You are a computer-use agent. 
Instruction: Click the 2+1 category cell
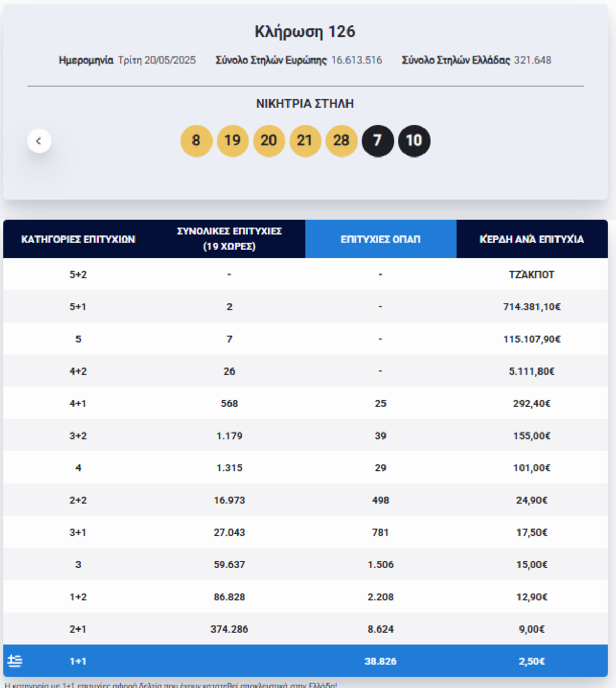click(78, 630)
